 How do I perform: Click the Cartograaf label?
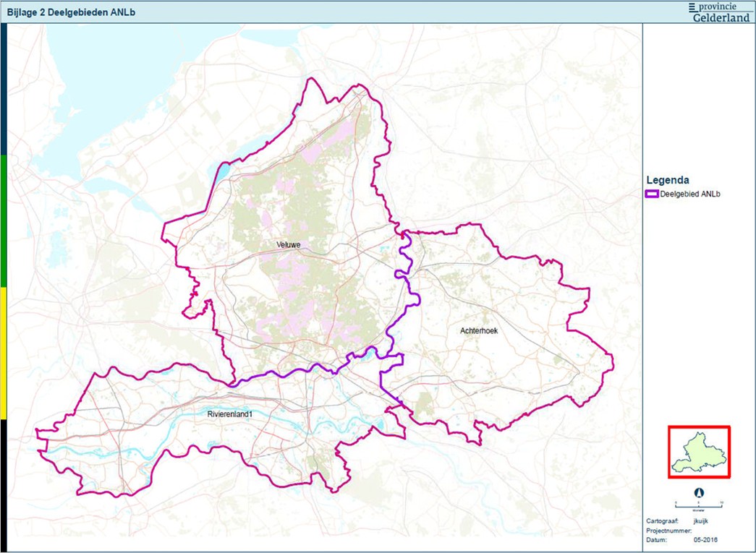661,520
